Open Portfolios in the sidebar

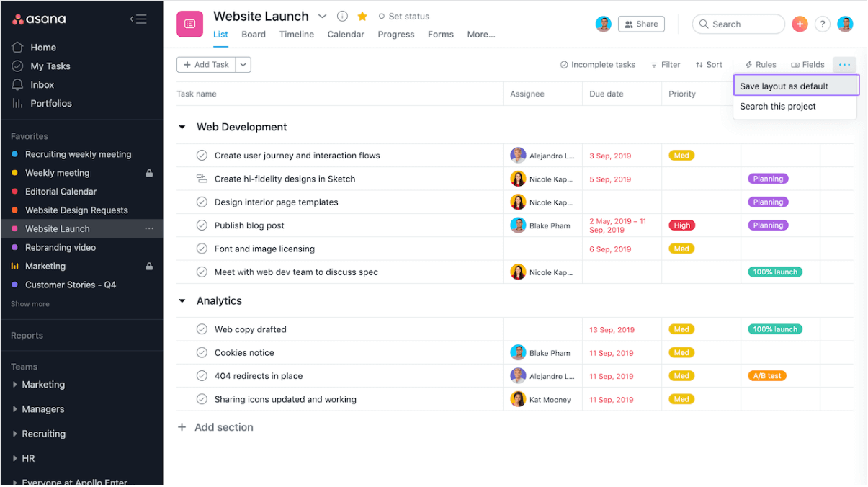point(52,103)
